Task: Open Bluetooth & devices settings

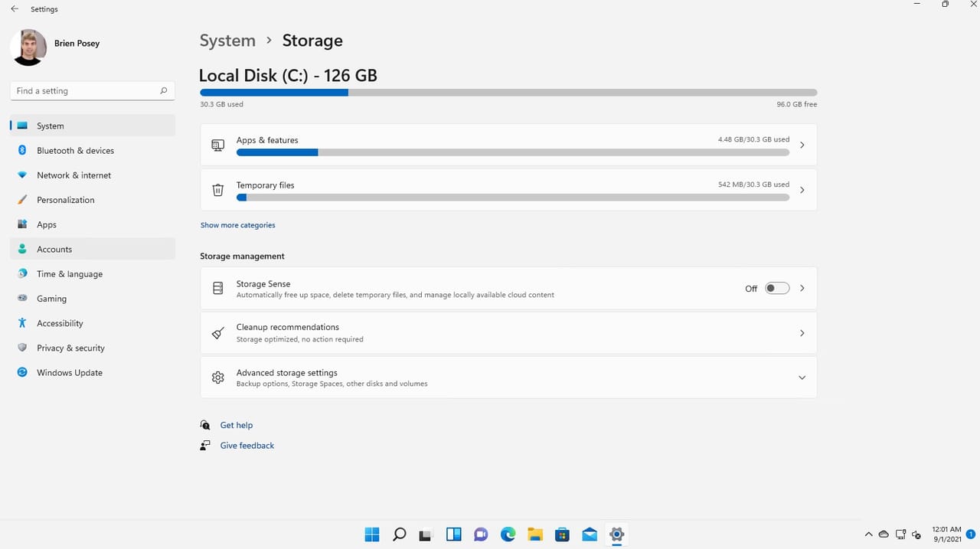Action: coord(75,150)
